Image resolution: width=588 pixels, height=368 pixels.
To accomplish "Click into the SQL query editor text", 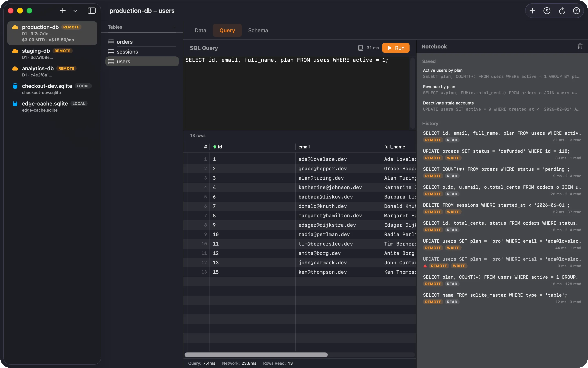I will (x=287, y=60).
